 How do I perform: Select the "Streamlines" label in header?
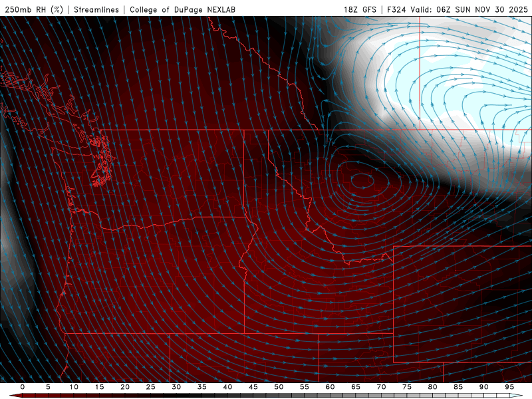[x=96, y=9]
